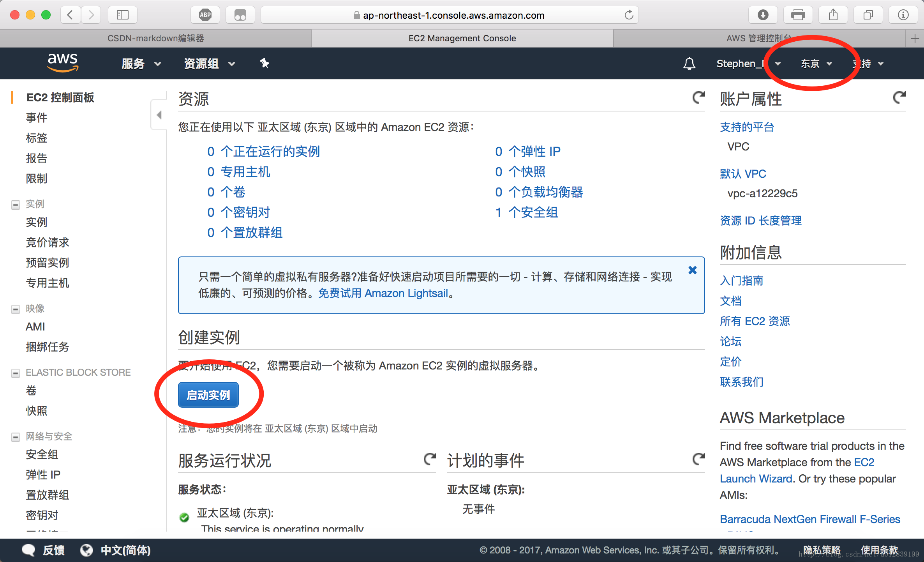Open the notifications bell icon
The height and width of the screenshot is (562, 924).
click(x=689, y=64)
